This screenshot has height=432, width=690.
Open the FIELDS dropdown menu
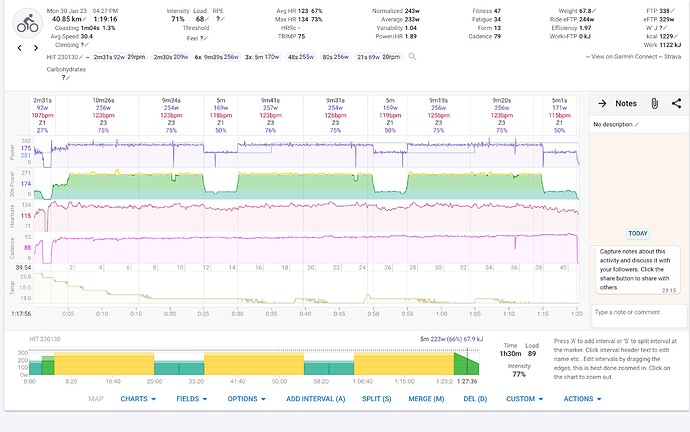click(190, 399)
